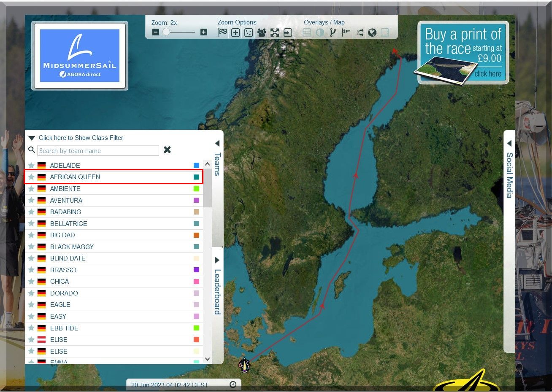The image size is (552, 392).
Task: Click the branching route overlay icon
Action: pyautogui.click(x=333, y=32)
